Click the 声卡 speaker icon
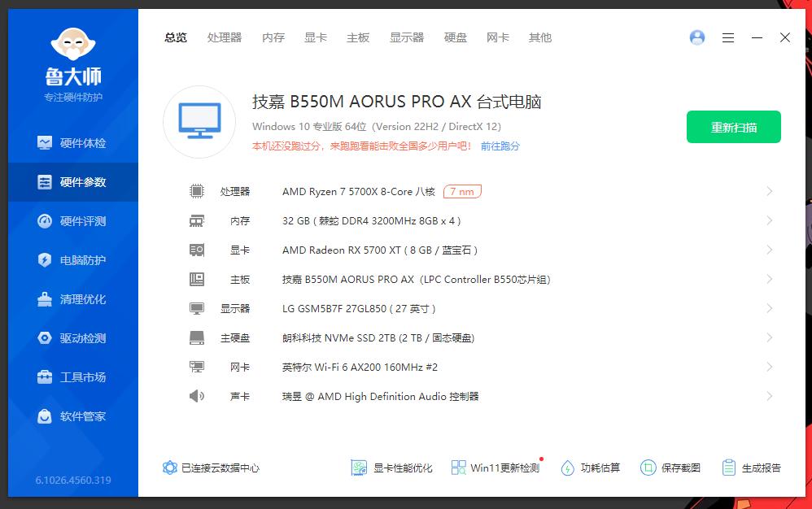 coord(197,396)
